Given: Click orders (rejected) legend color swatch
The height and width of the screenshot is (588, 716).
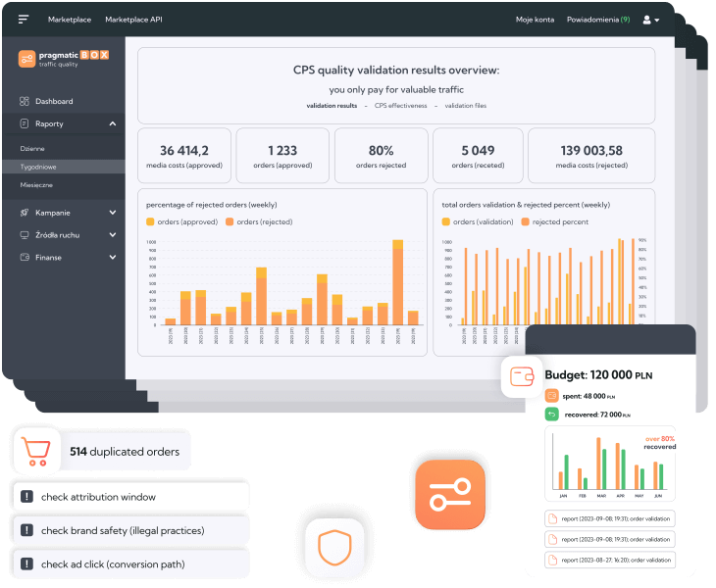Looking at the screenshot, I should pyautogui.click(x=230, y=222).
